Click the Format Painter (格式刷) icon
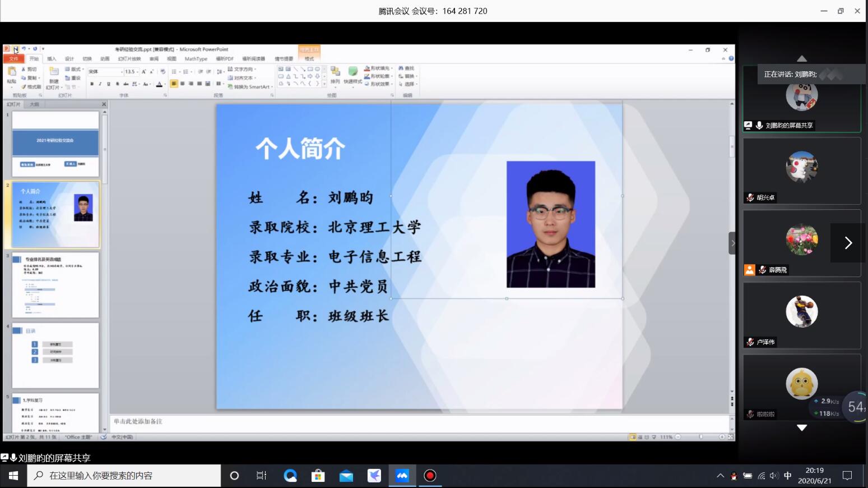 point(31,87)
